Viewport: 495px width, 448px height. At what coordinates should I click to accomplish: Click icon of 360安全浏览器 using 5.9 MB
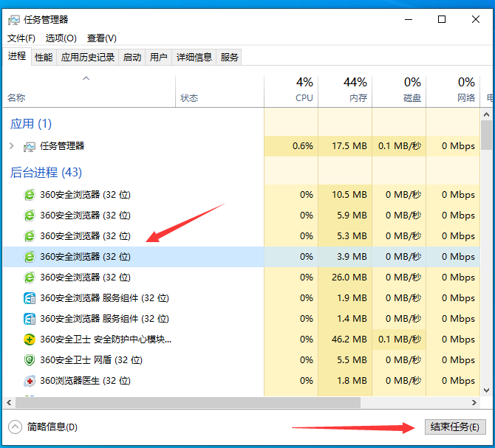coord(30,216)
